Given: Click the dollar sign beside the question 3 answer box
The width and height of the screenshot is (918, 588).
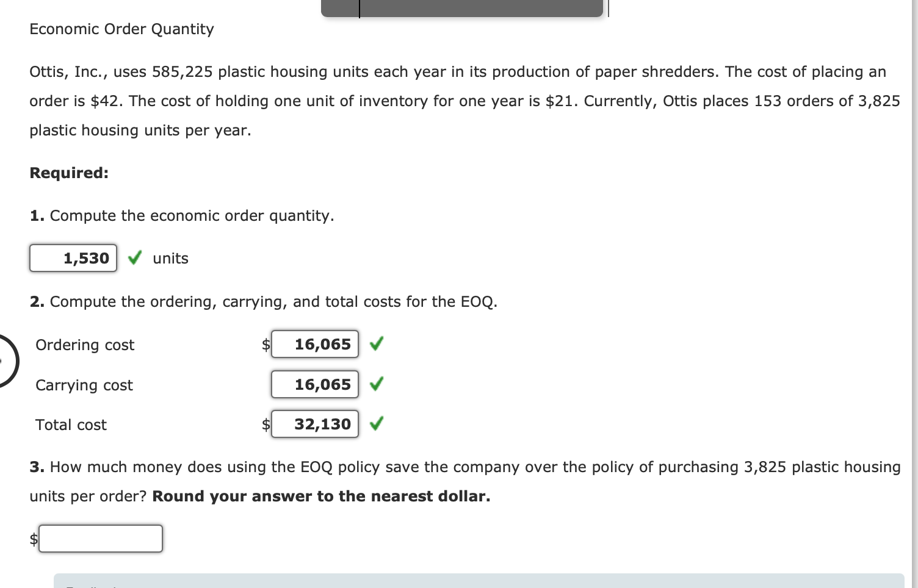Looking at the screenshot, I should click(x=33, y=539).
